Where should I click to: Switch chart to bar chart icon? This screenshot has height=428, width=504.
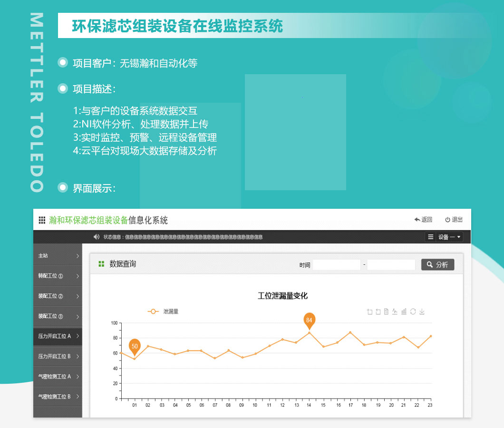pyautogui.click(x=404, y=311)
